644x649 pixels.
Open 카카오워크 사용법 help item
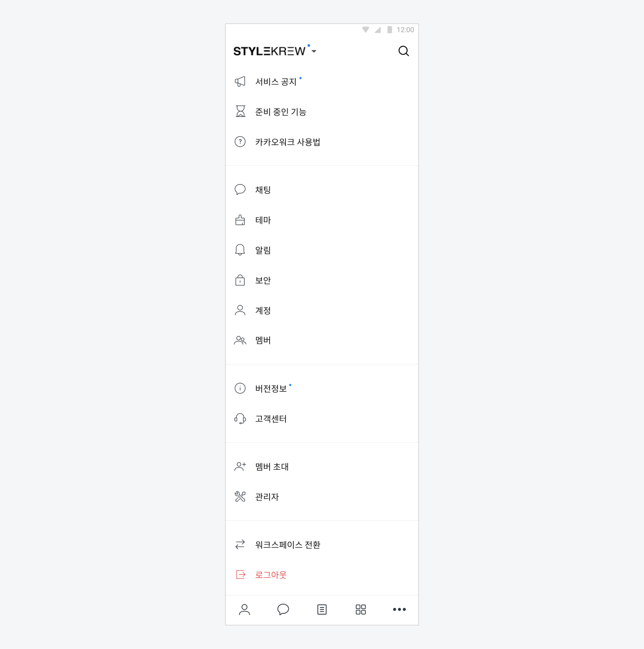[287, 142]
